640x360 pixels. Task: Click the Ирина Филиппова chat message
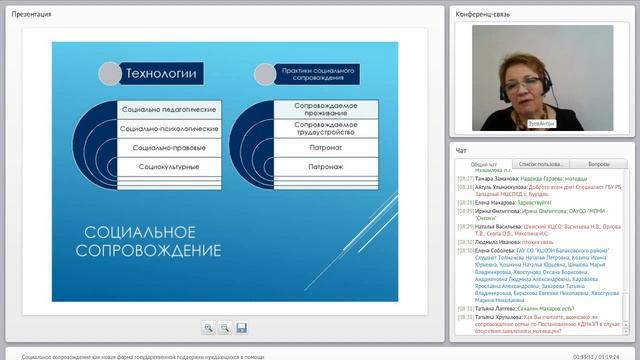click(x=531, y=215)
